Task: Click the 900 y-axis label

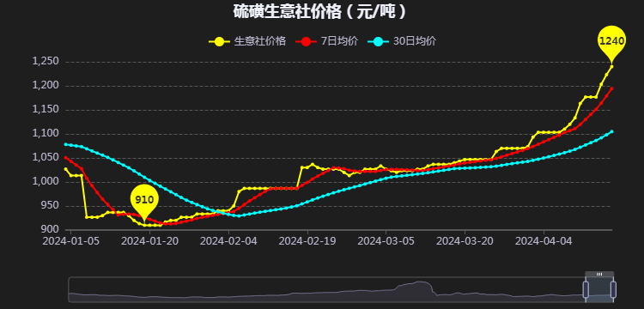Action: (x=51, y=229)
